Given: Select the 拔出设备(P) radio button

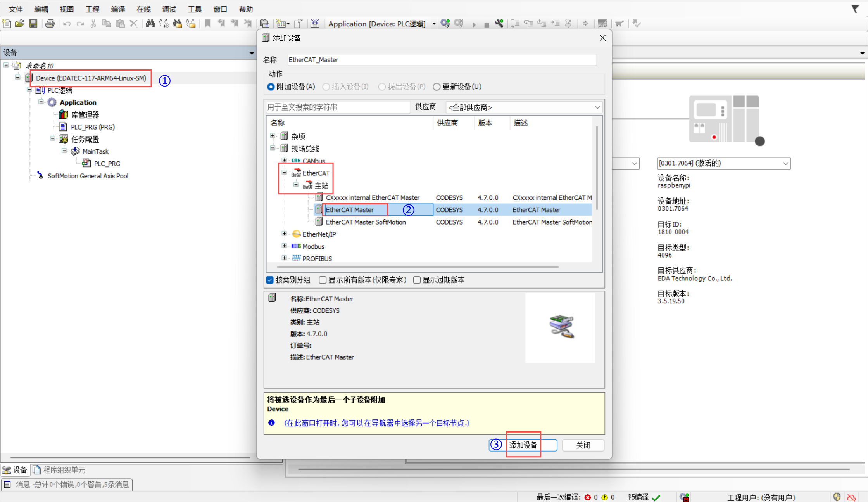Looking at the screenshot, I should [x=382, y=87].
